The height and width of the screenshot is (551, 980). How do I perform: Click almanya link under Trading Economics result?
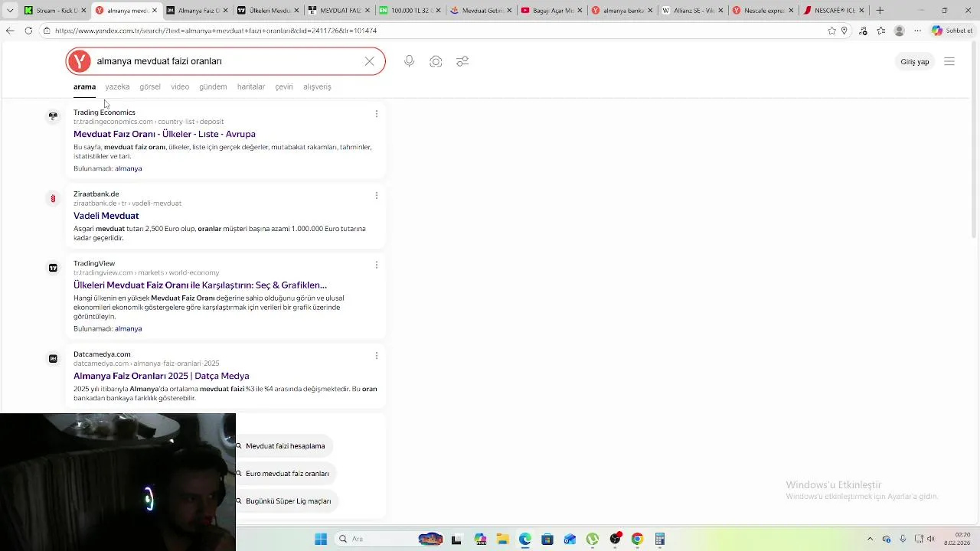tap(129, 168)
